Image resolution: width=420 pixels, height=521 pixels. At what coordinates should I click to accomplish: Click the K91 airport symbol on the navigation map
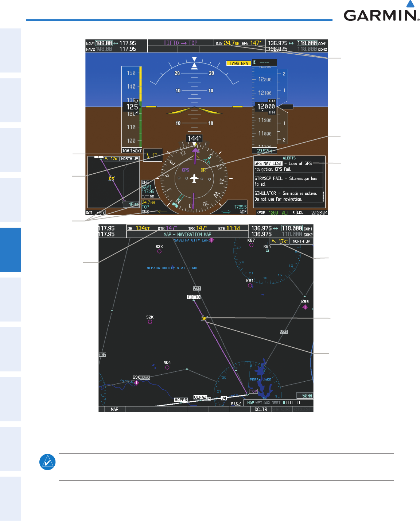250,286
